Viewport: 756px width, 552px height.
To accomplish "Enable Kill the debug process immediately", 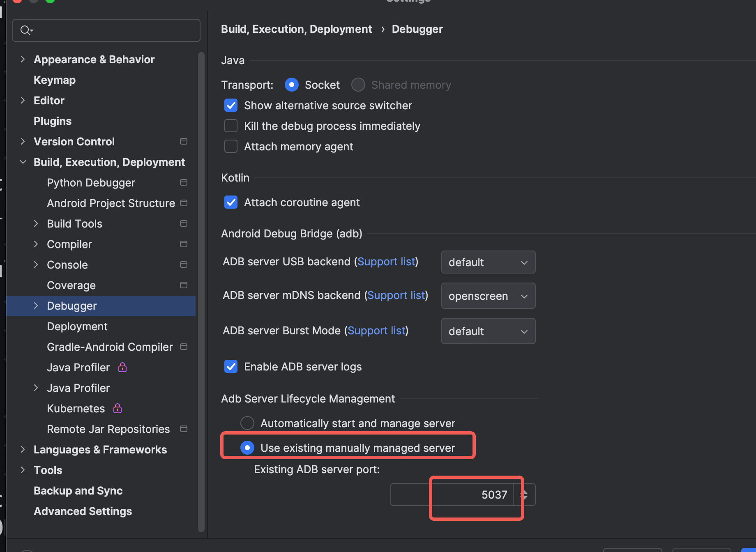I will (x=231, y=126).
